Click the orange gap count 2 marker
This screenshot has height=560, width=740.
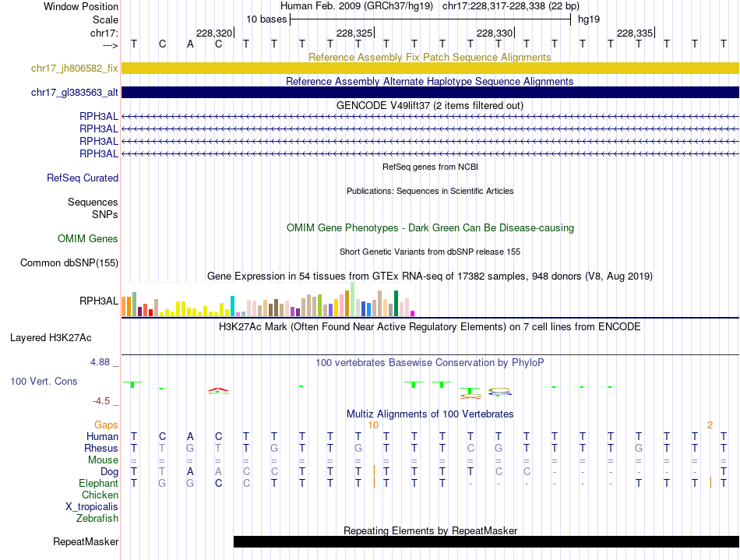(710, 425)
